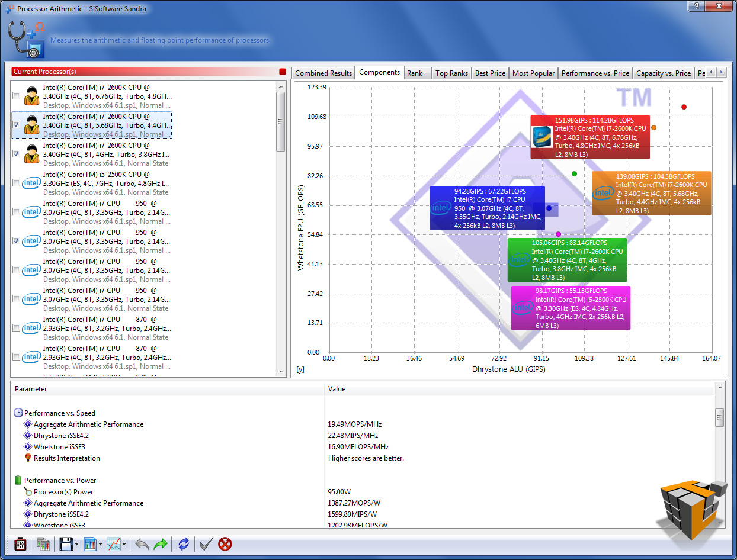Switch to the Best Price tab
Image resolution: width=737 pixels, height=560 pixels.
[x=490, y=73]
